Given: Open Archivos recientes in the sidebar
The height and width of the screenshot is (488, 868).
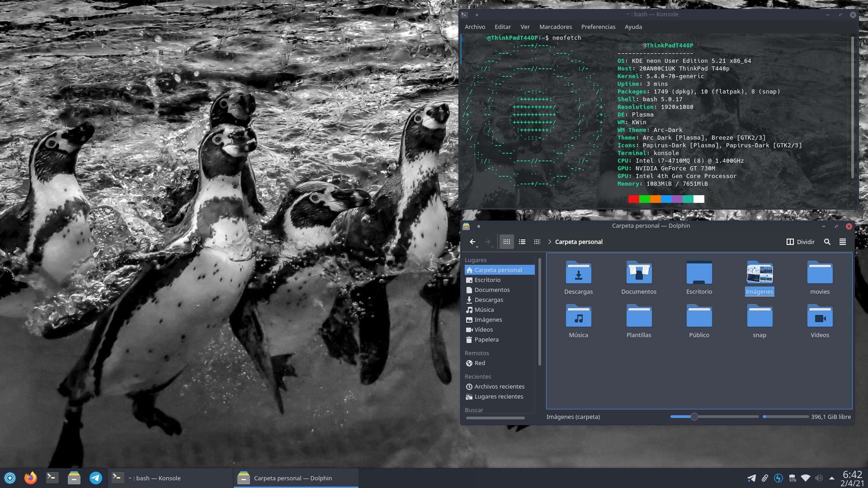Looking at the screenshot, I should pyautogui.click(x=499, y=387).
